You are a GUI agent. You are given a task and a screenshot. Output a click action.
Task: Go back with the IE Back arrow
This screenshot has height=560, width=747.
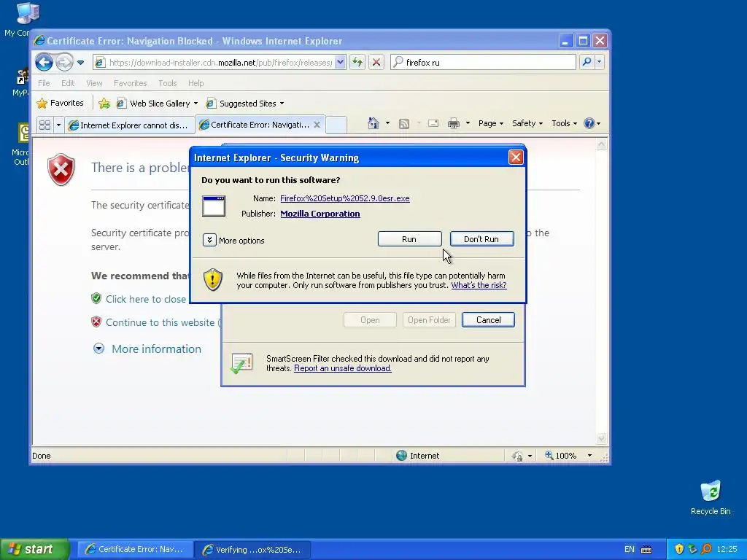tap(44, 62)
